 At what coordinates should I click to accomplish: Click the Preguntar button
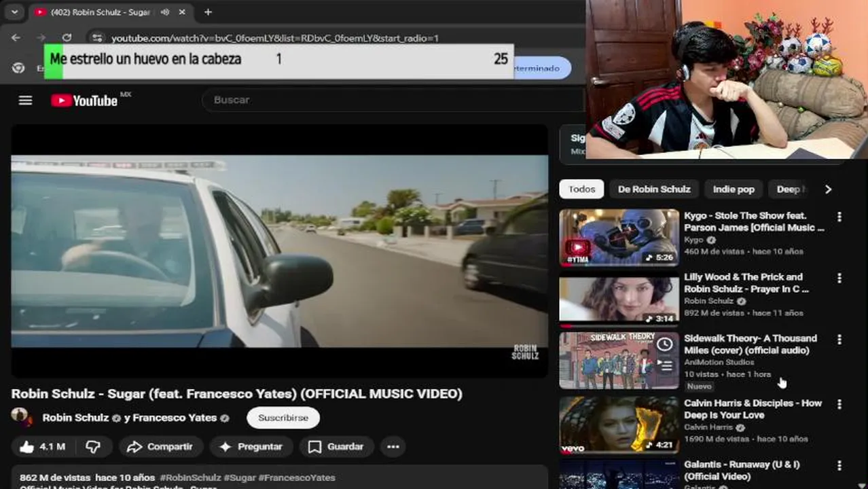coord(250,447)
